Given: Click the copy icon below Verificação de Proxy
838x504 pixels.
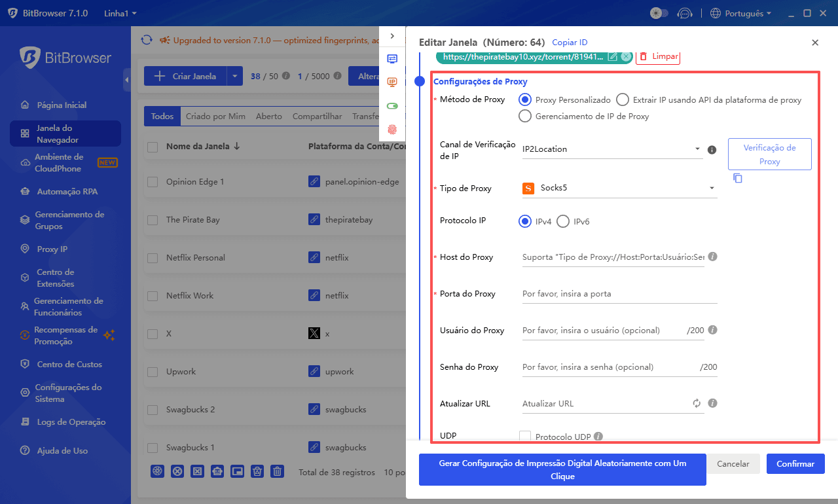Looking at the screenshot, I should [x=738, y=178].
